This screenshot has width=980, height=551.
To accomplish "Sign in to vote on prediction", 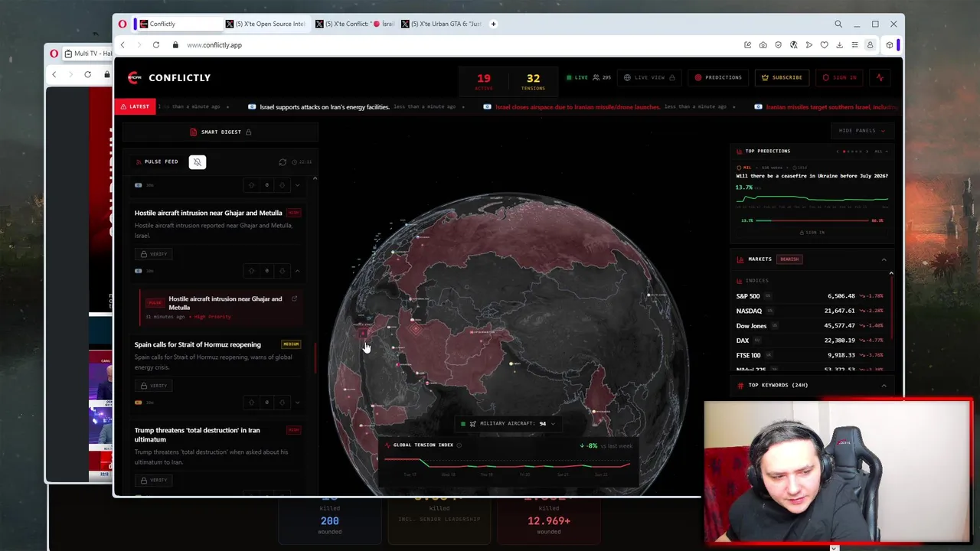I will [812, 232].
